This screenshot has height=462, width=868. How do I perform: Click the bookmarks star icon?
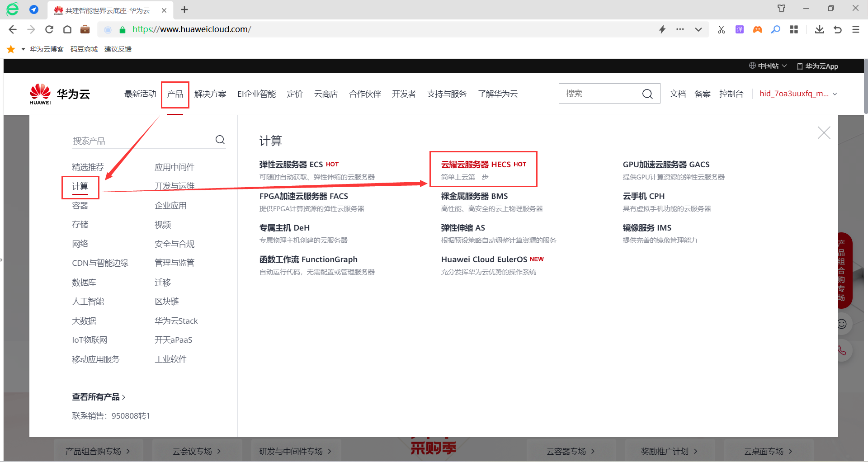point(11,49)
